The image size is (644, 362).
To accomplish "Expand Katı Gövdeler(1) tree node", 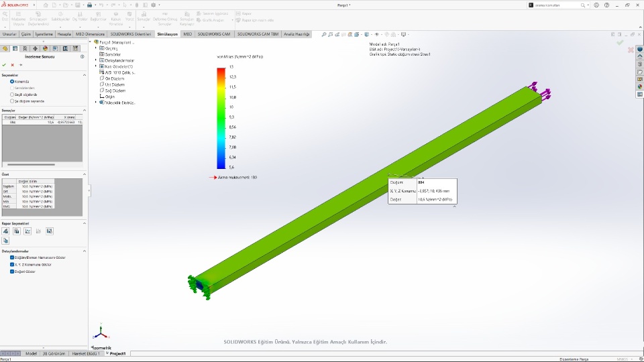I will 96,66.
